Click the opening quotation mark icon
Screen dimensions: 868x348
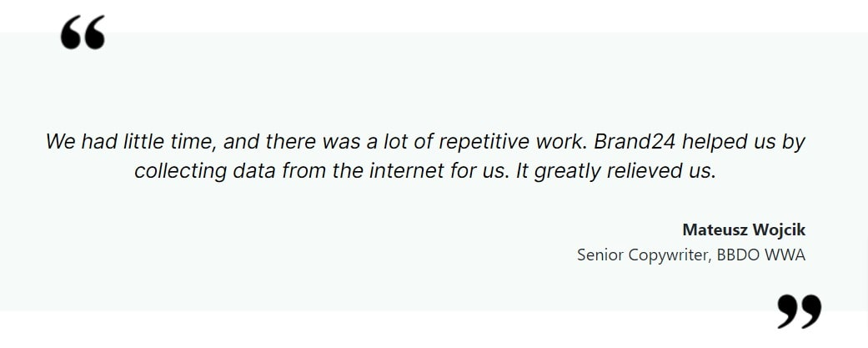(83, 33)
